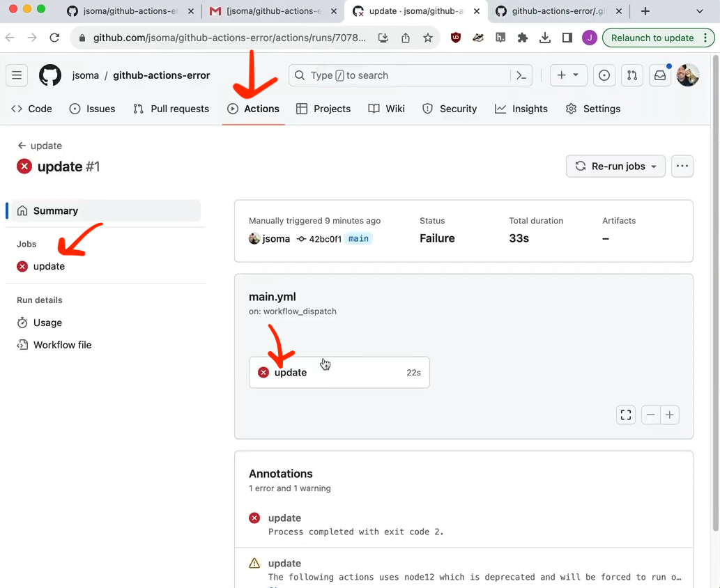The image size is (720, 588).
Task: Zoom out the workflow graph
Action: click(x=650, y=415)
